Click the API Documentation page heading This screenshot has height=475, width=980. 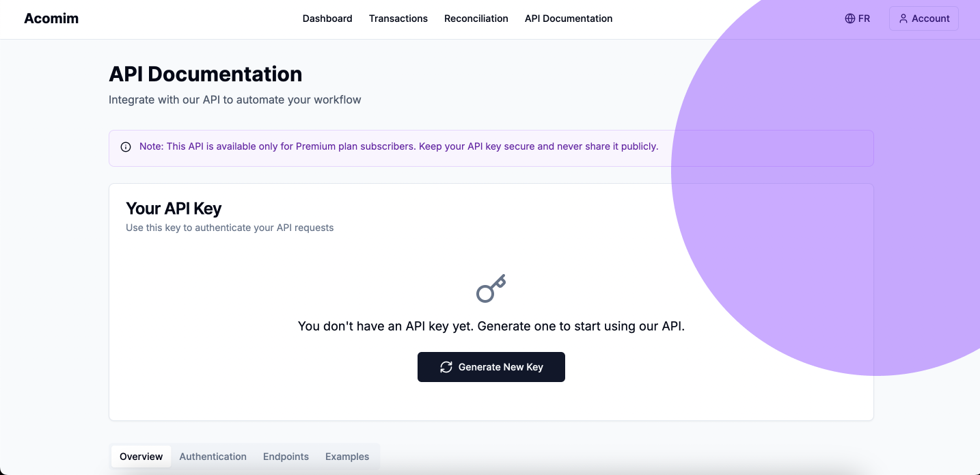click(x=206, y=74)
